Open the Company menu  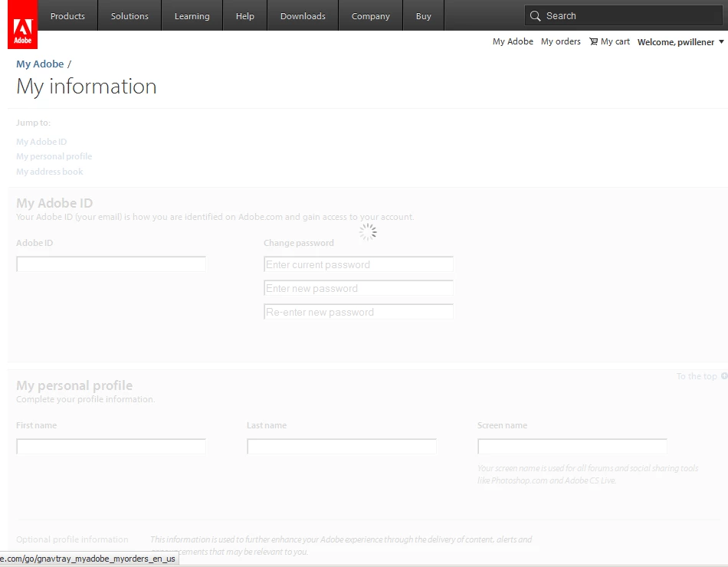370,16
